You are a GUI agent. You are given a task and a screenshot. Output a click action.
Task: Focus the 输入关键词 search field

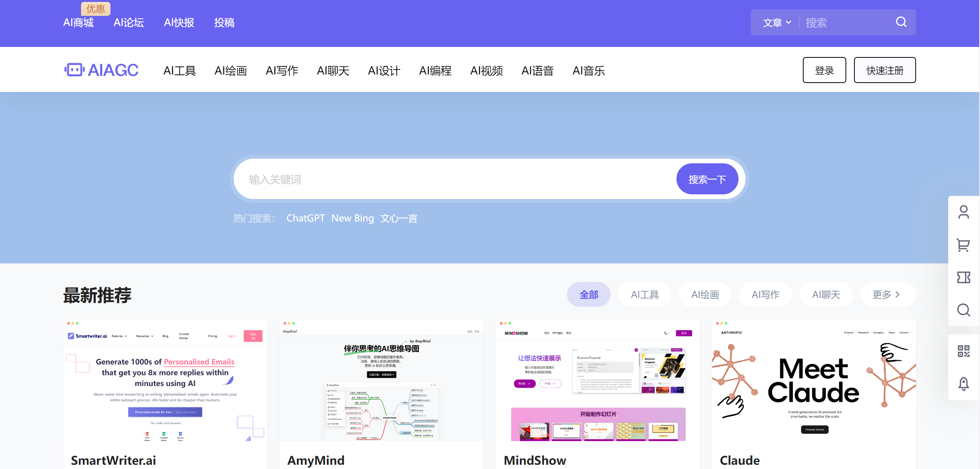(454, 179)
